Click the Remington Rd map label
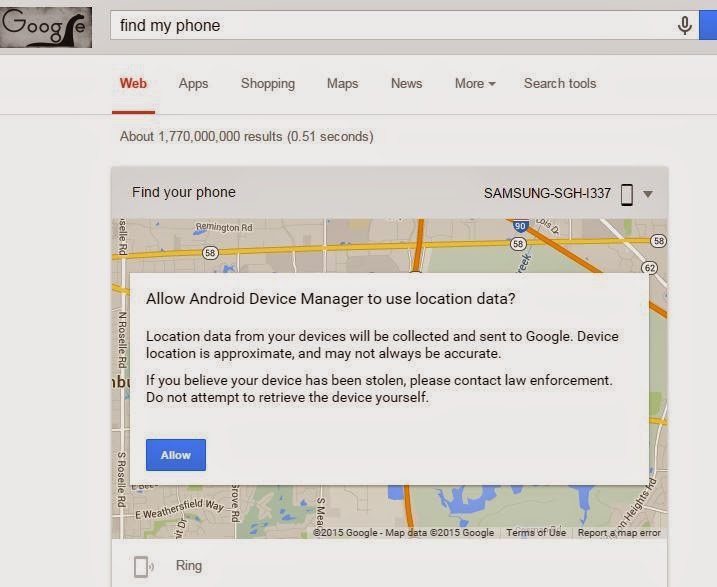717x587 pixels. (224, 227)
